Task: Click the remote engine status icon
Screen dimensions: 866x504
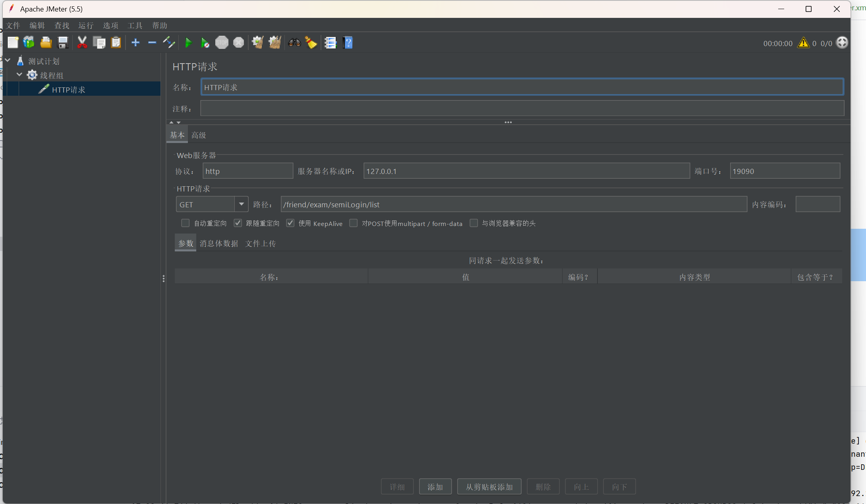Action: pyautogui.click(x=842, y=42)
